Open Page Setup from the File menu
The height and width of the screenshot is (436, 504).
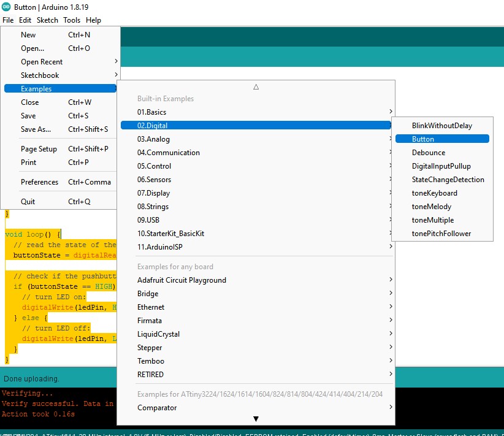(x=61, y=149)
